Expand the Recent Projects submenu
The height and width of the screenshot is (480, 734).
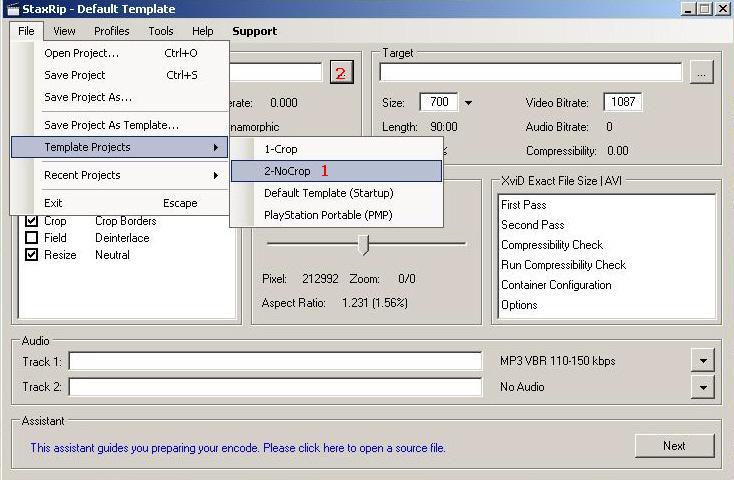tap(120, 175)
